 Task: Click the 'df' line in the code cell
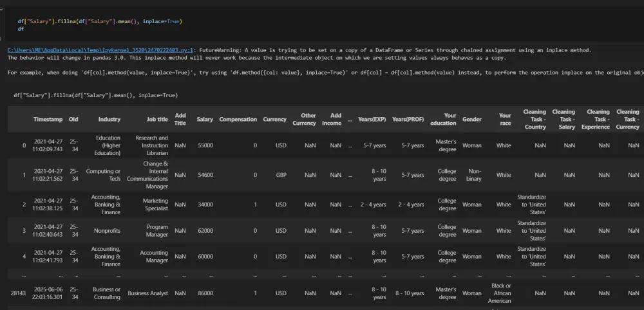tap(21, 29)
